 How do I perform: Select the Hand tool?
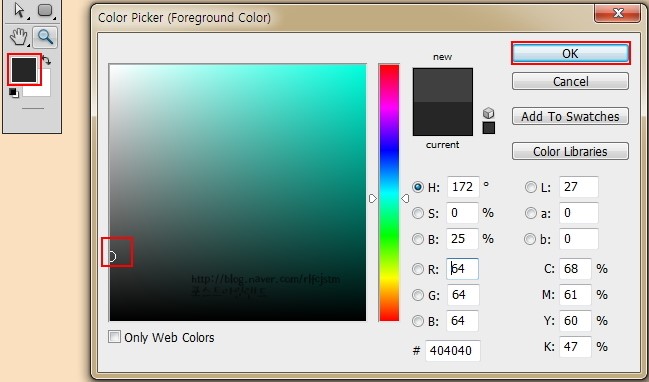tap(19, 37)
